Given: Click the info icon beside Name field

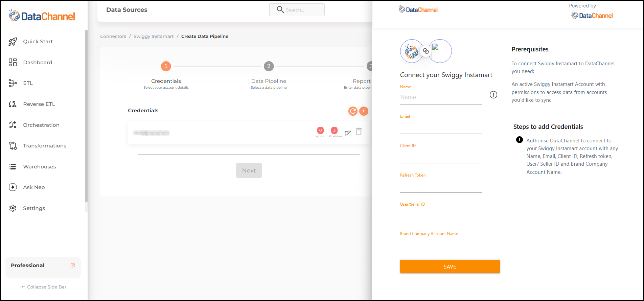Looking at the screenshot, I should (493, 95).
